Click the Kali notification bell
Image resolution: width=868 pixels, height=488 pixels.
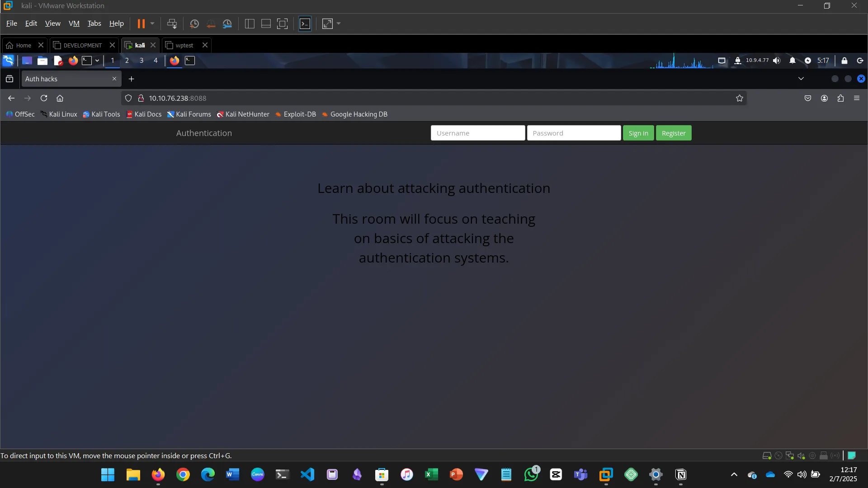tap(792, 60)
